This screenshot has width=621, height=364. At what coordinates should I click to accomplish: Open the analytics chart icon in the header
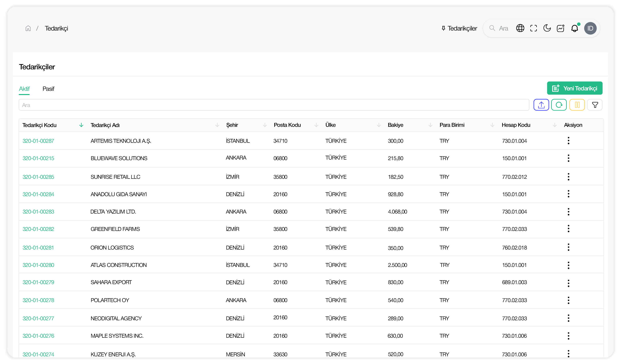point(561,28)
